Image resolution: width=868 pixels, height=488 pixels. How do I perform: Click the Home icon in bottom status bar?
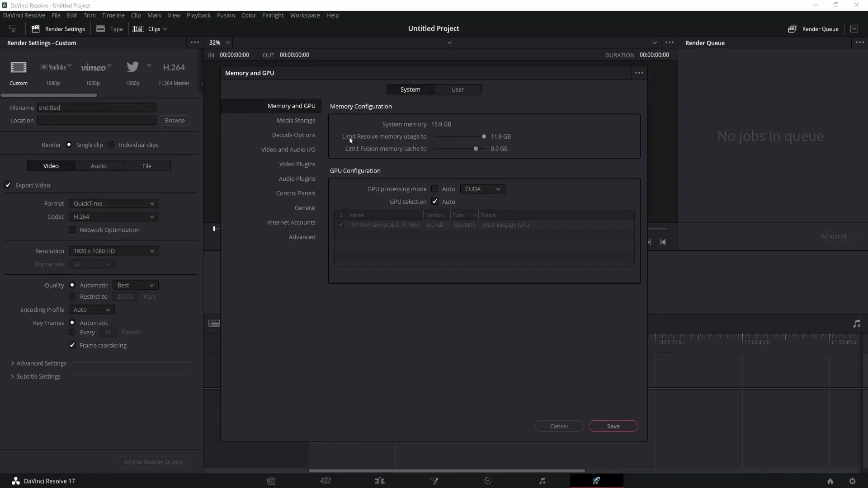click(x=830, y=481)
